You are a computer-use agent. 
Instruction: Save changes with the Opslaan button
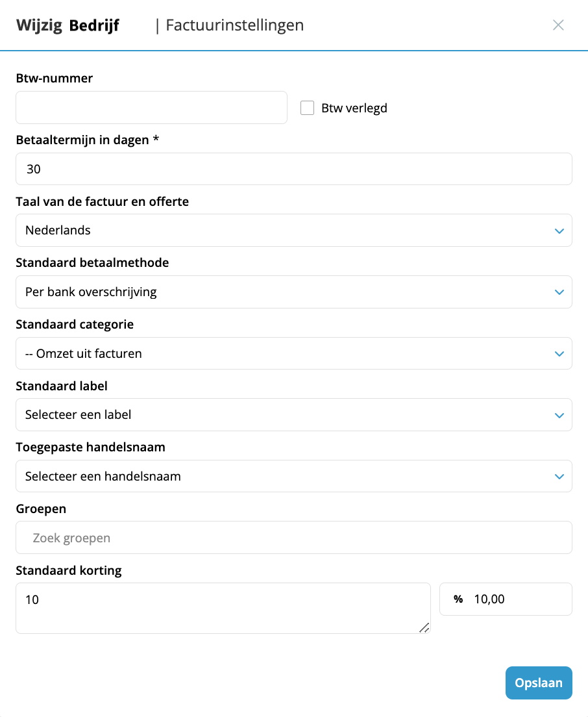(x=539, y=683)
